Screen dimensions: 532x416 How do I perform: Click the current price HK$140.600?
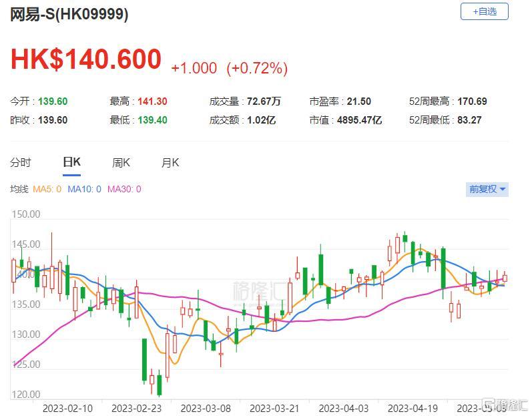click(x=86, y=59)
